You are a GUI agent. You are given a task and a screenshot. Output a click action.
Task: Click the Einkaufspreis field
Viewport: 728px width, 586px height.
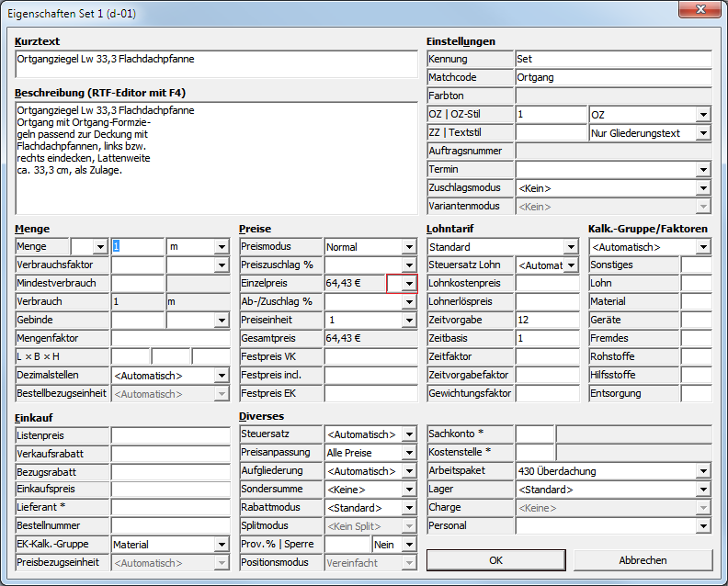[170, 489]
